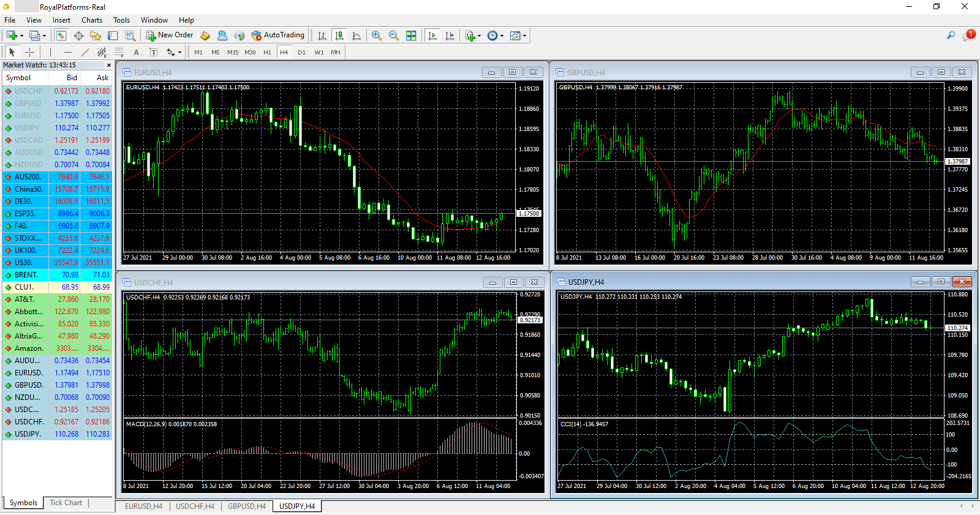Select the Text Label tool
This screenshot has height=515, width=980.
tap(153, 52)
